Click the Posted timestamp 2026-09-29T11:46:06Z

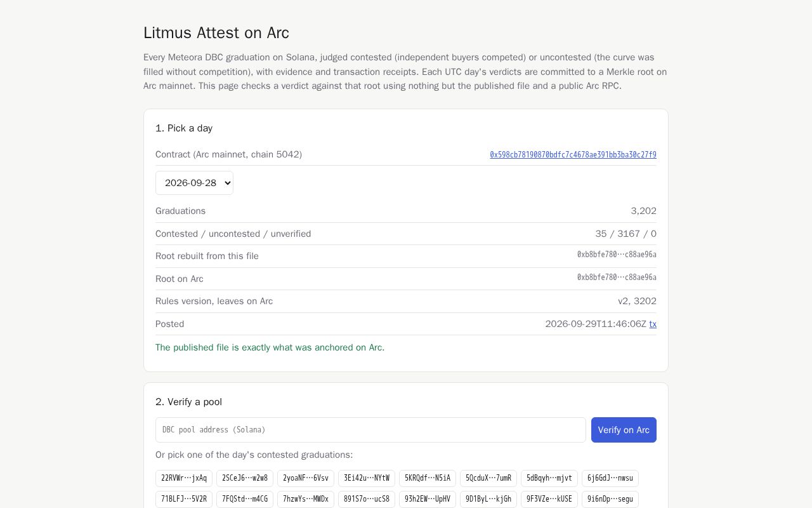(596, 324)
